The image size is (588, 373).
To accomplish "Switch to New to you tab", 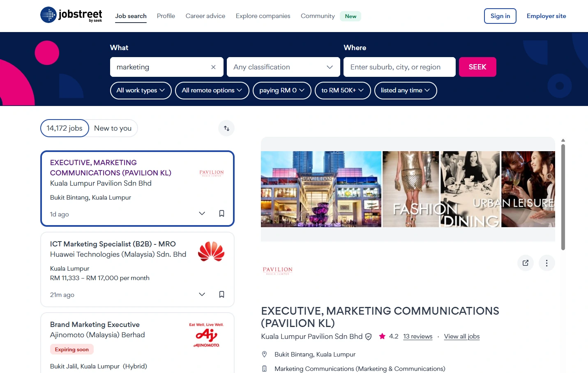I will [113, 128].
